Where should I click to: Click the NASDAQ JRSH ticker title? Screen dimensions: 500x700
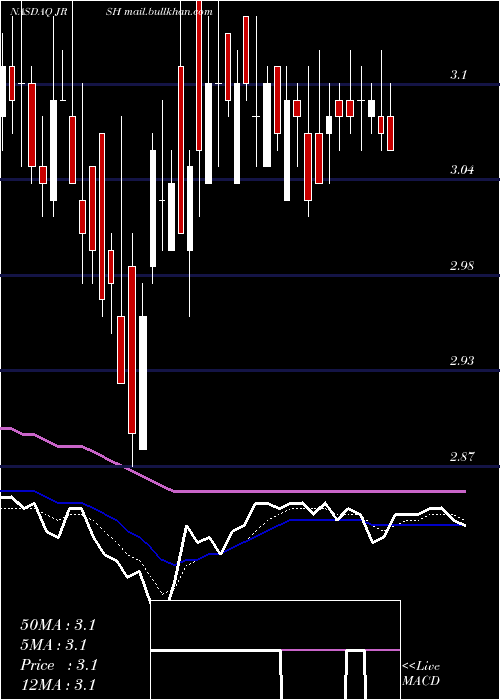click(x=65, y=12)
